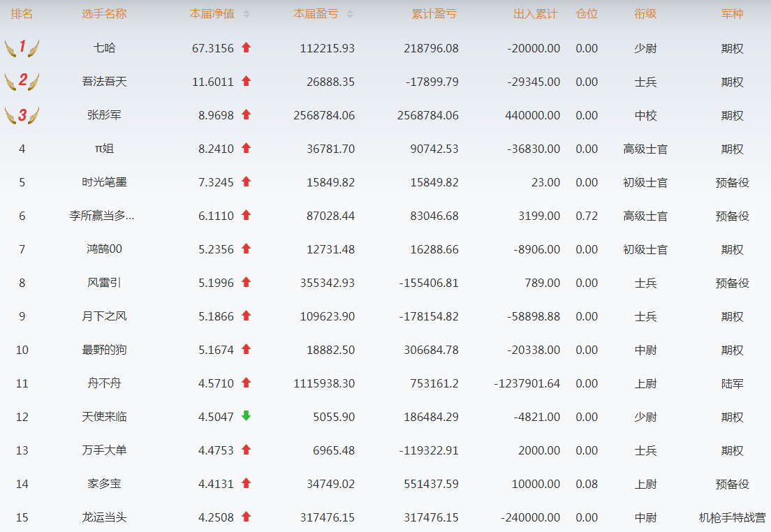Click the 仓位 column header
The height and width of the screenshot is (532, 771).
pyautogui.click(x=587, y=14)
